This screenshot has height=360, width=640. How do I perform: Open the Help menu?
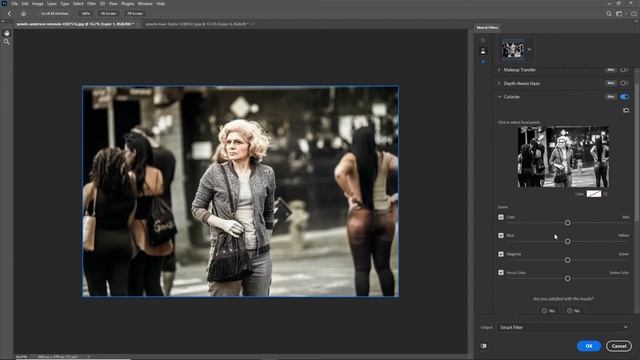(161, 4)
